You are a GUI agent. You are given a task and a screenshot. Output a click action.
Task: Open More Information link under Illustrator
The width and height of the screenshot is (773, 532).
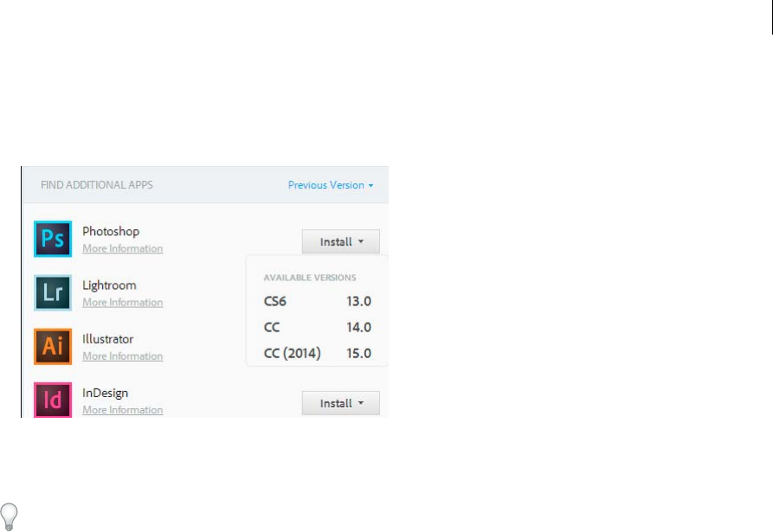(x=122, y=356)
